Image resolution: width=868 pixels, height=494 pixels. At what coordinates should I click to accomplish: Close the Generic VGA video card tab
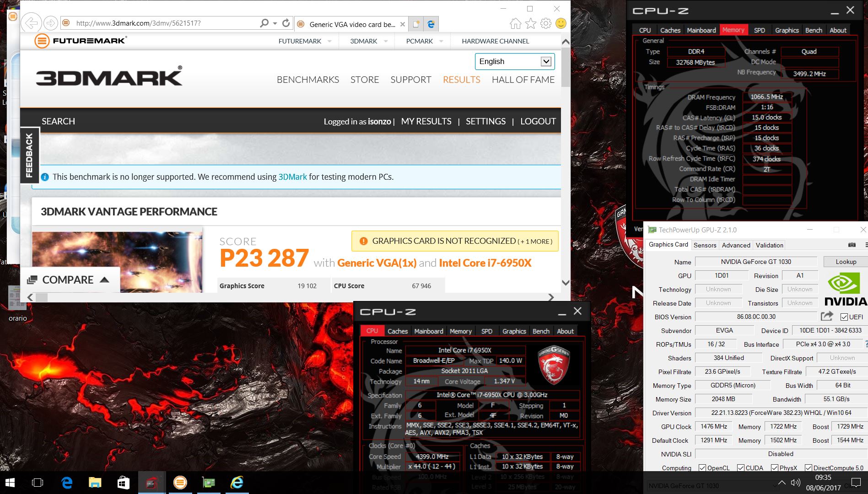pyautogui.click(x=403, y=24)
